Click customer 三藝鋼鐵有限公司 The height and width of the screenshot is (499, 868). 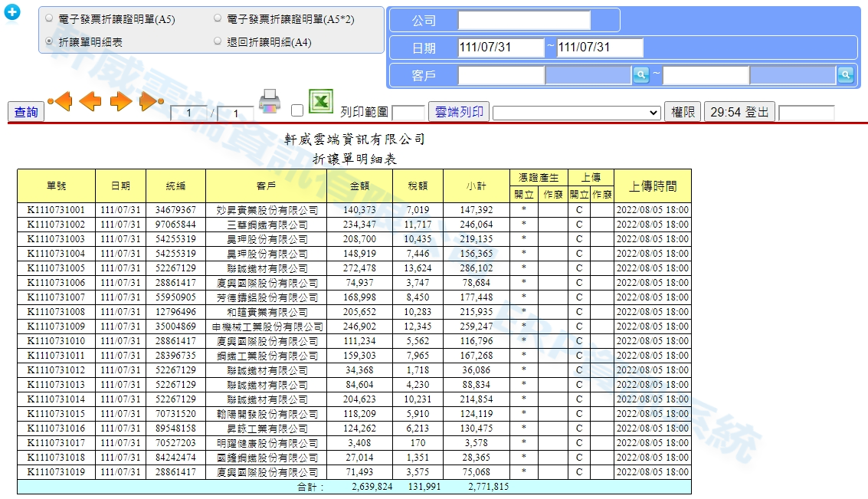[x=267, y=225]
